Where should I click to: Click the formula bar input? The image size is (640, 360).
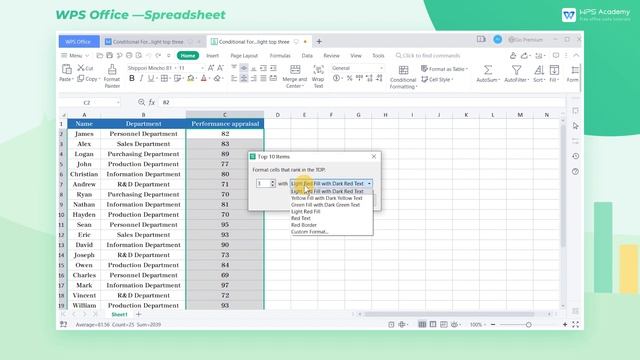(361, 102)
